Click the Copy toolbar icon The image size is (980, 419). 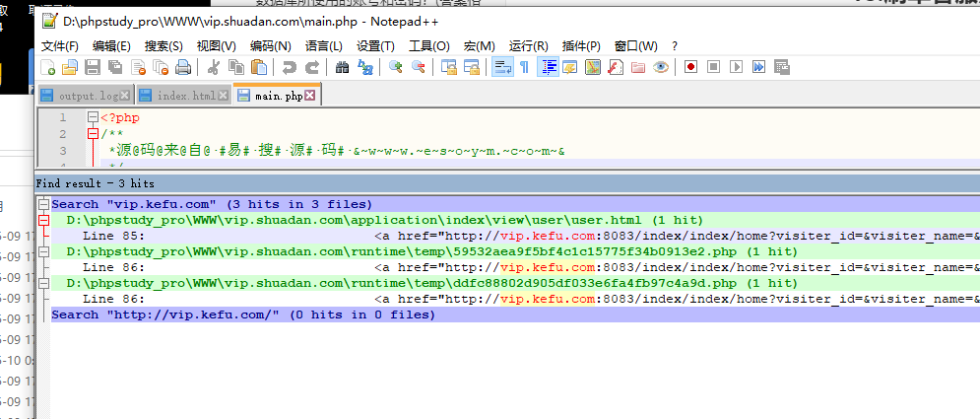(x=235, y=67)
